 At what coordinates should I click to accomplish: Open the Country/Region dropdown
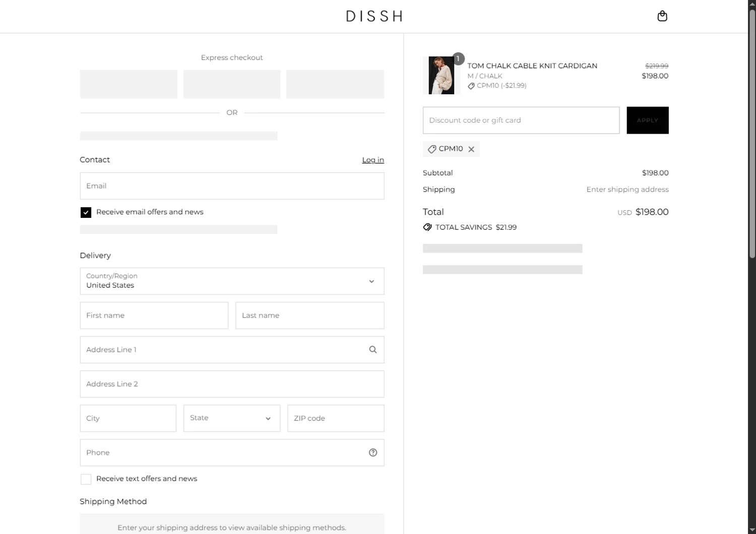232,281
